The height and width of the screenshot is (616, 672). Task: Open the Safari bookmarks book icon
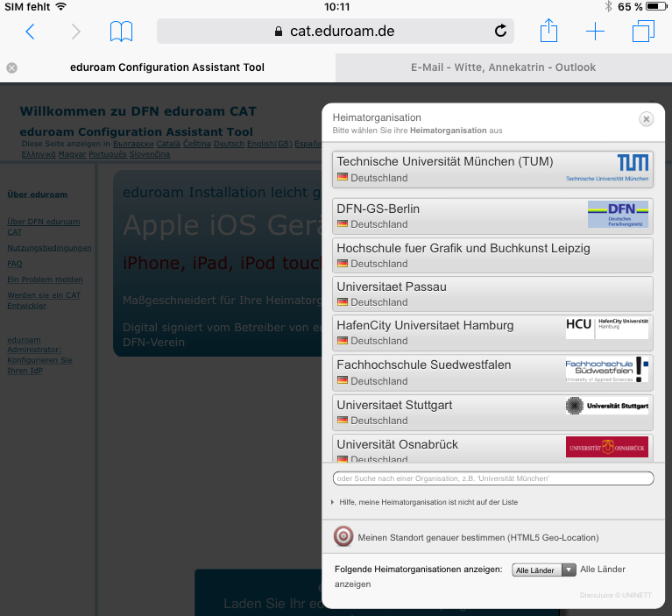[x=121, y=32]
